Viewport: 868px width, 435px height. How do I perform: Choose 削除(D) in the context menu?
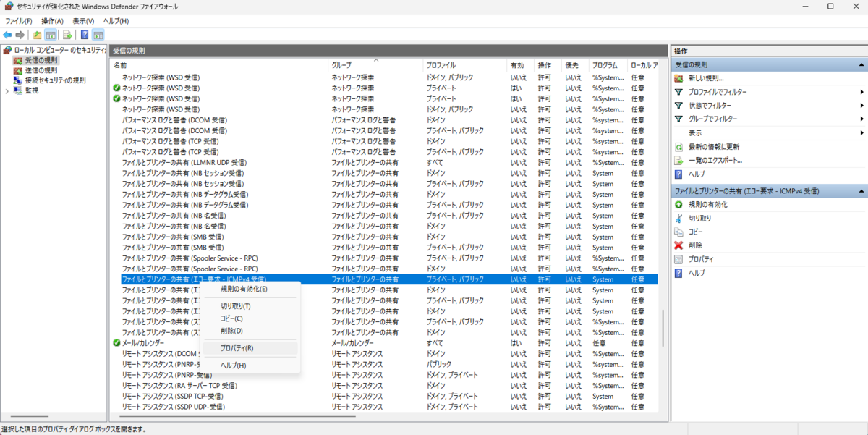point(250,331)
